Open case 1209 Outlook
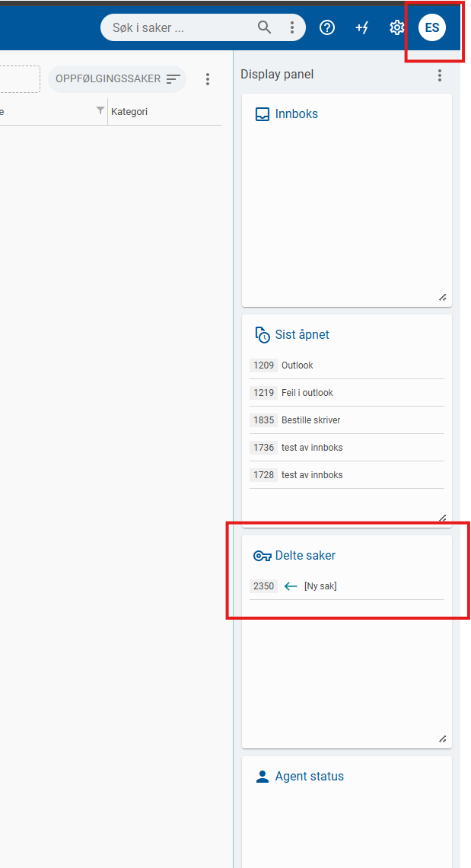The width and height of the screenshot is (471, 868). coord(297,365)
